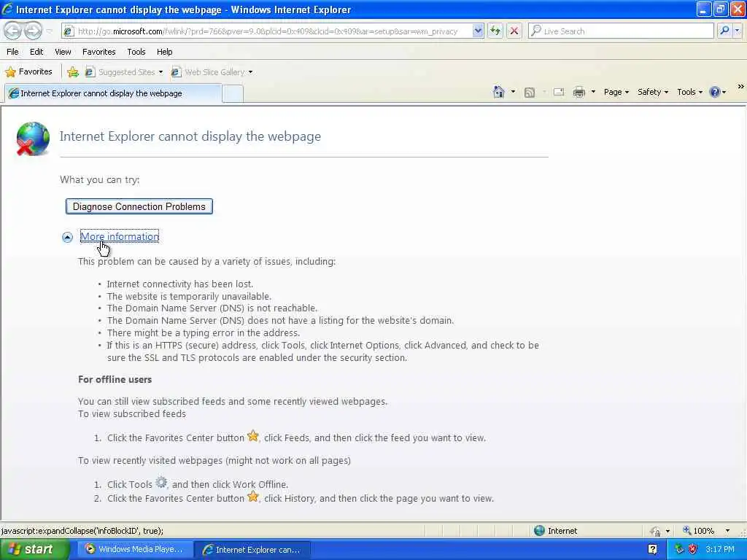Click the network connection tray icon
747x560 pixels.
pos(679,550)
